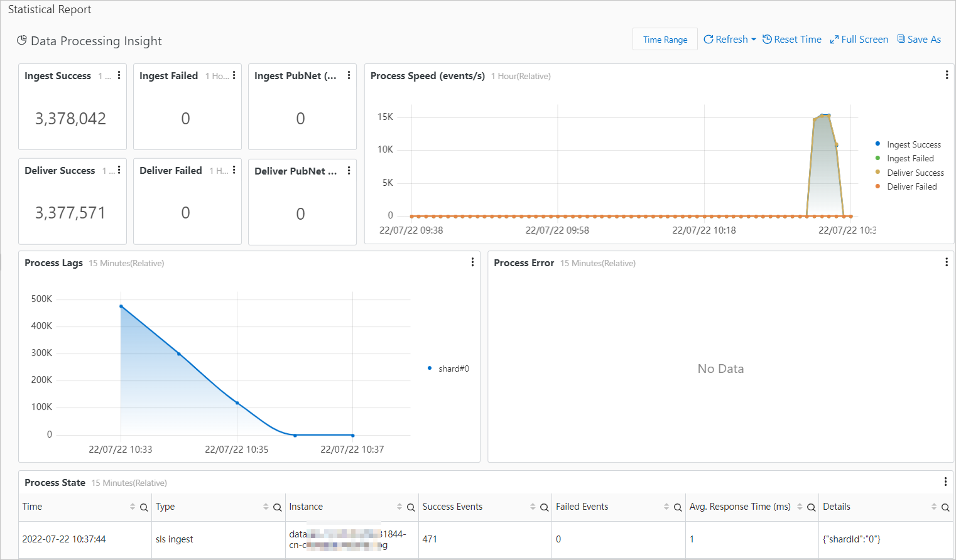Click the Process Error panel title

click(524, 263)
